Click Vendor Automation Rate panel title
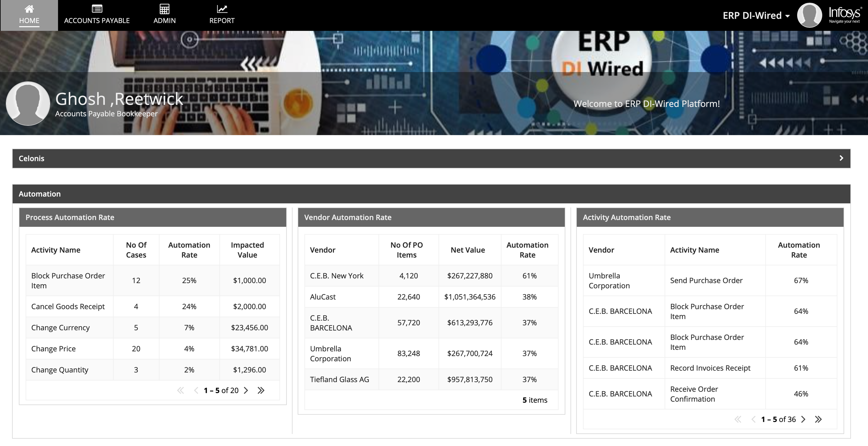Image resolution: width=868 pixels, height=446 pixels. 348,217
